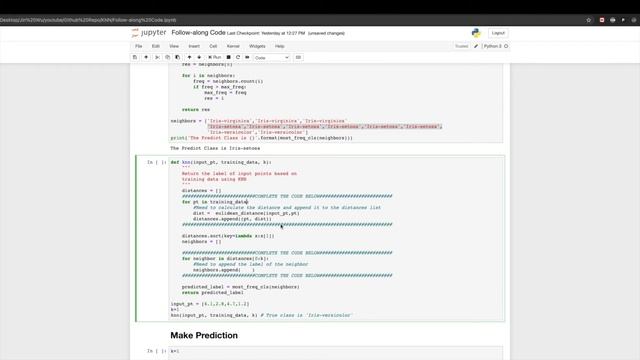Open the Cell menu
Image resolution: width=640 pixels, height=360 pixels.
(x=213, y=46)
